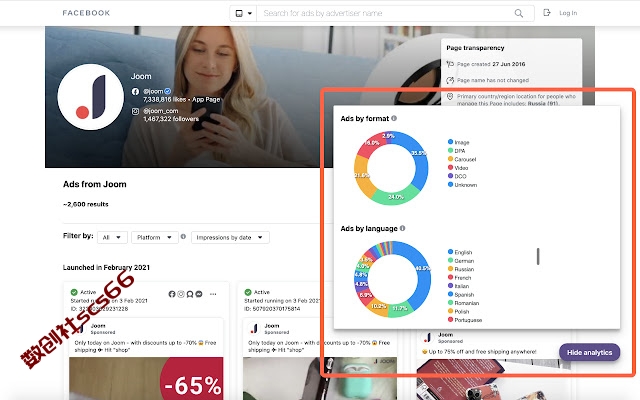The height and width of the screenshot is (400, 640).
Task: Click the verified badge next to @joom
Action: click(167, 91)
